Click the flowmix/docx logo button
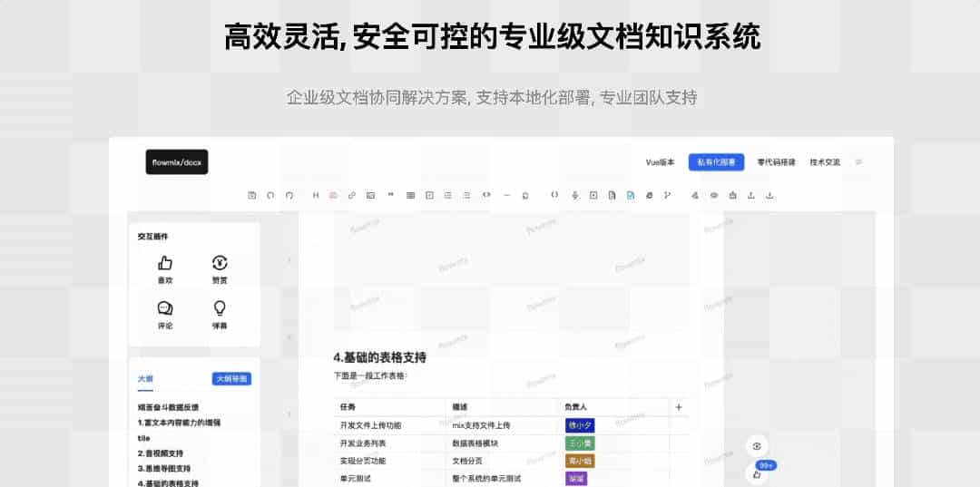The width and height of the screenshot is (980, 487). point(177,161)
